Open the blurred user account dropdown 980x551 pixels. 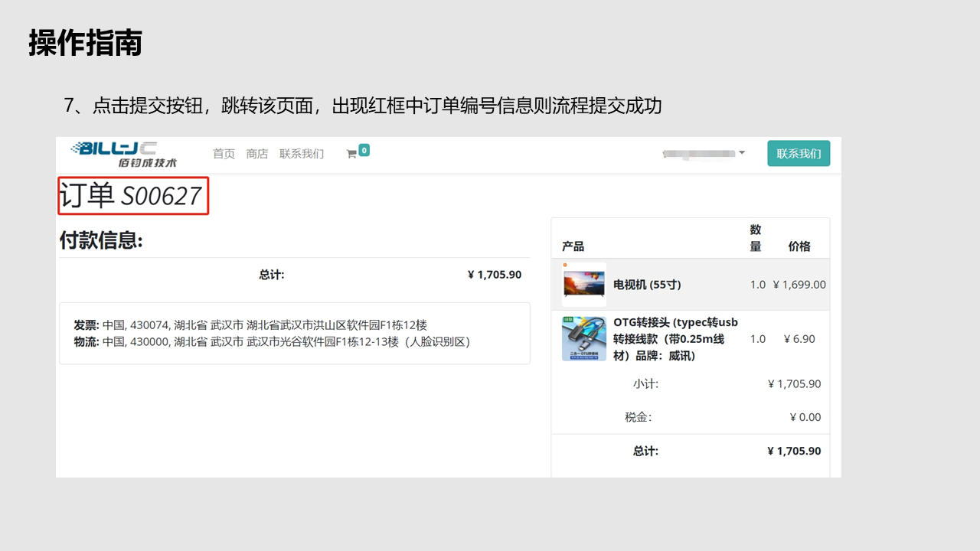coord(703,154)
